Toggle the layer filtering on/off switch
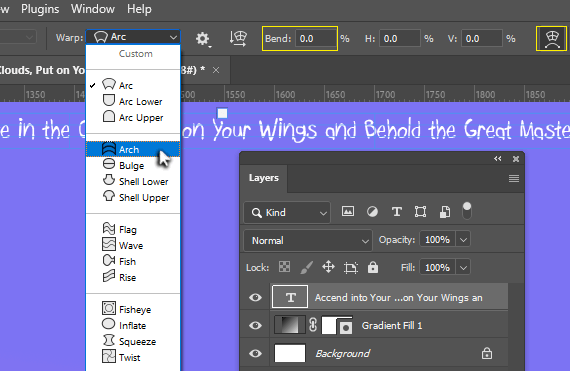This screenshot has width=570, height=371. pyautogui.click(x=467, y=211)
